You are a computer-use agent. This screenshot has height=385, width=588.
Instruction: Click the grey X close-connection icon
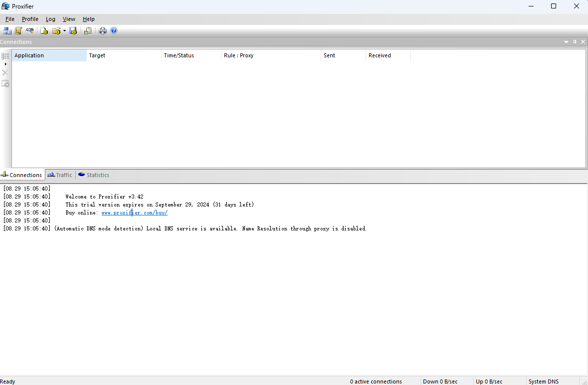pos(5,73)
